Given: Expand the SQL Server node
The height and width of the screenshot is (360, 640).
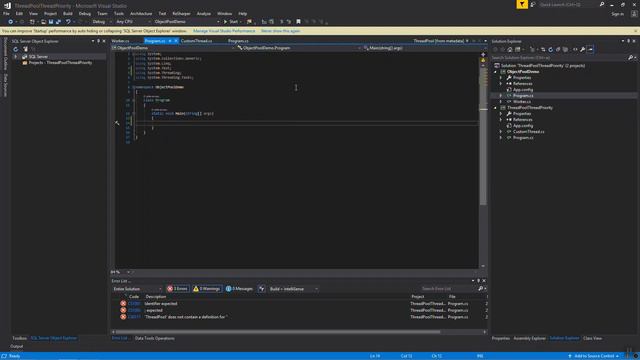Looking at the screenshot, I should click(16, 57).
